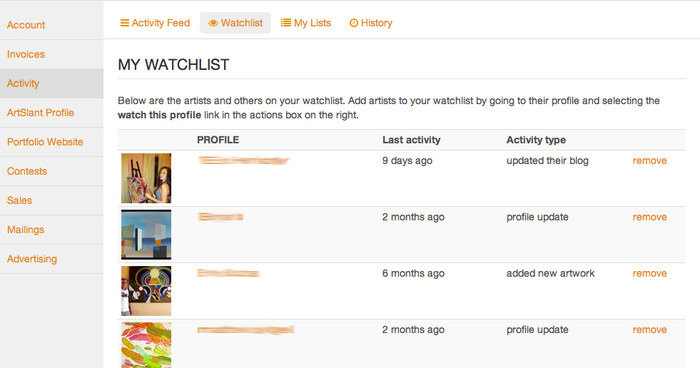Remove the artist who updated their blog
Image resolution: width=700 pixels, height=368 pixels.
[x=650, y=161]
